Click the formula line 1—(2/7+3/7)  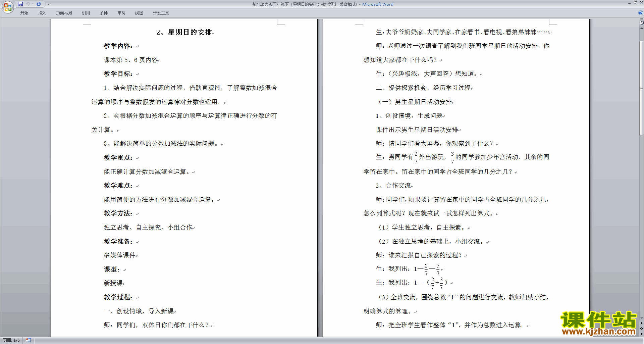point(412,283)
